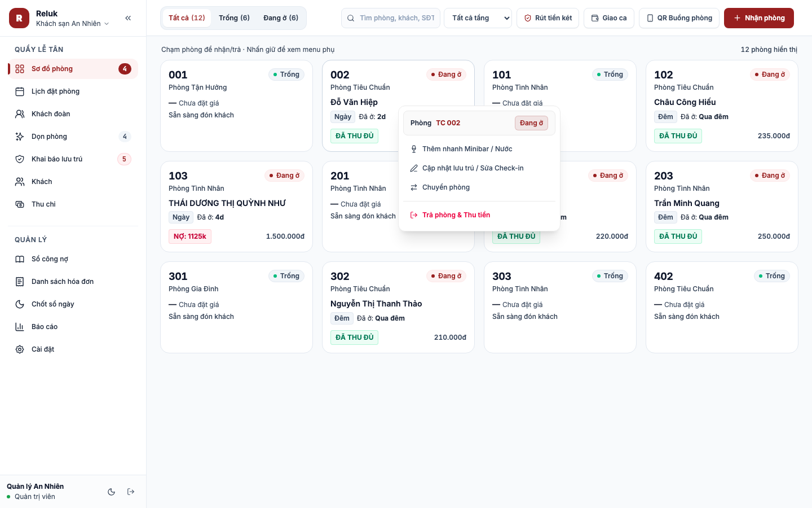Click the Chốt sổ ngày moon icon
Viewport: 812px width, 508px height.
click(20, 304)
